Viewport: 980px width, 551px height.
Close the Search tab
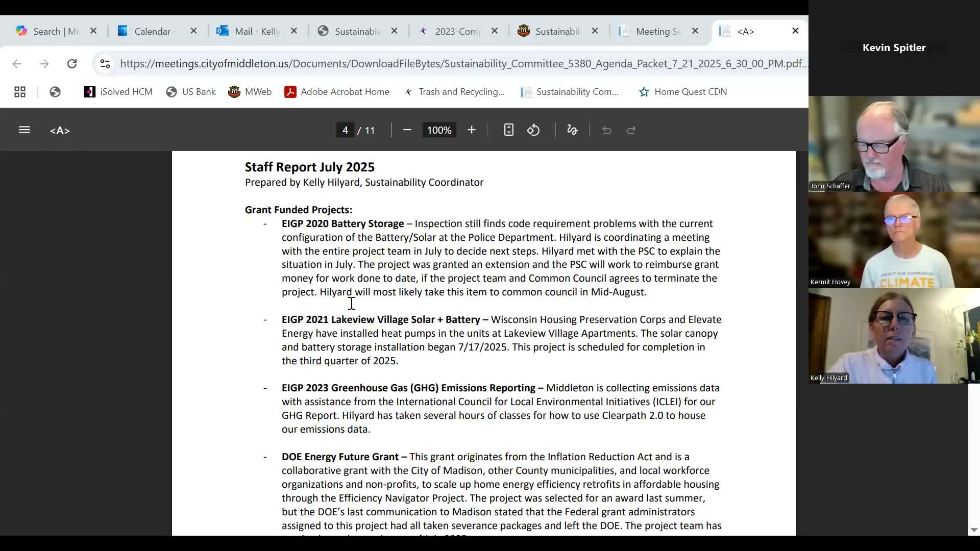[x=93, y=31]
